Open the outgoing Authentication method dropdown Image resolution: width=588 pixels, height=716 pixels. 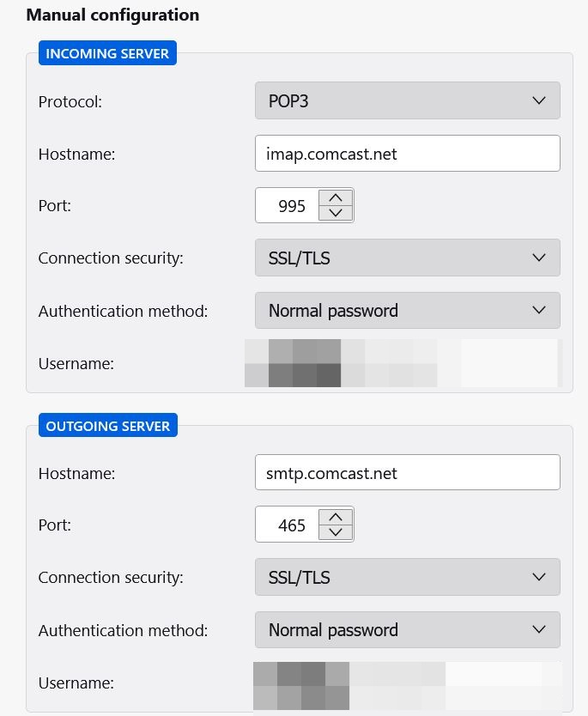tap(407, 629)
